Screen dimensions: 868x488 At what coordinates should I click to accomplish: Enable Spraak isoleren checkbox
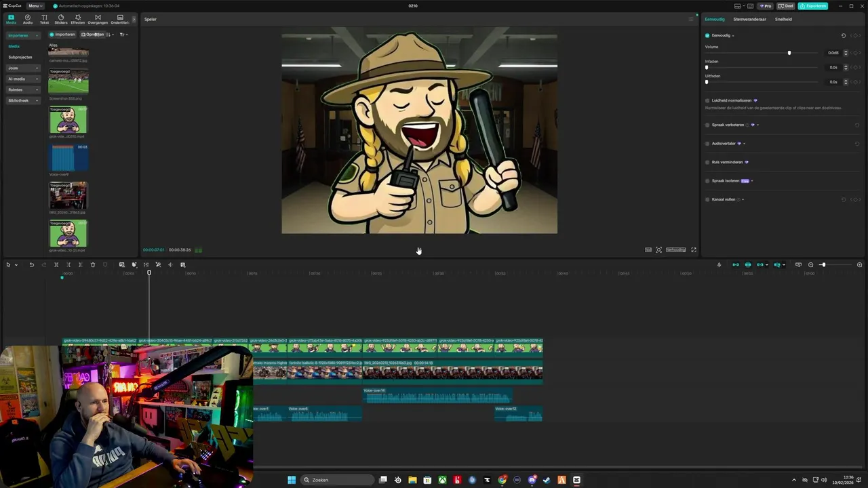(707, 181)
